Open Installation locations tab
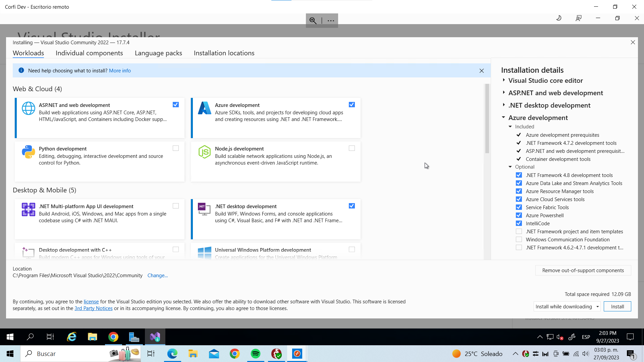This screenshot has width=644, height=362. [x=224, y=53]
